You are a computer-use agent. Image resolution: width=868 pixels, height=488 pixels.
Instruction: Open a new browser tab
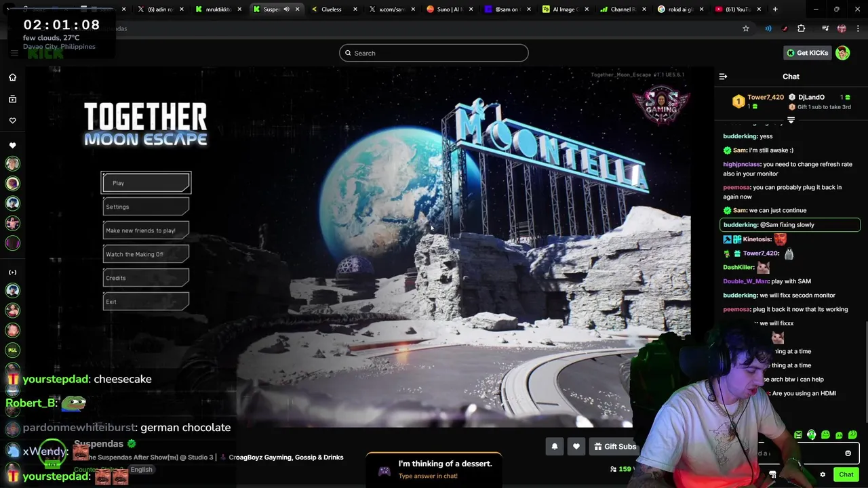point(775,9)
